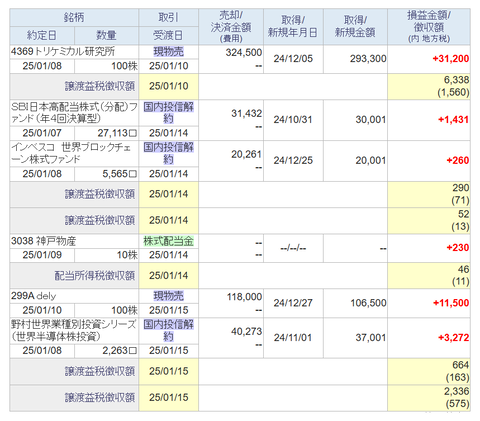The width and height of the screenshot is (480, 421).
Task: Select trade date 25/01/07 for SBI fund
Action: [42, 133]
